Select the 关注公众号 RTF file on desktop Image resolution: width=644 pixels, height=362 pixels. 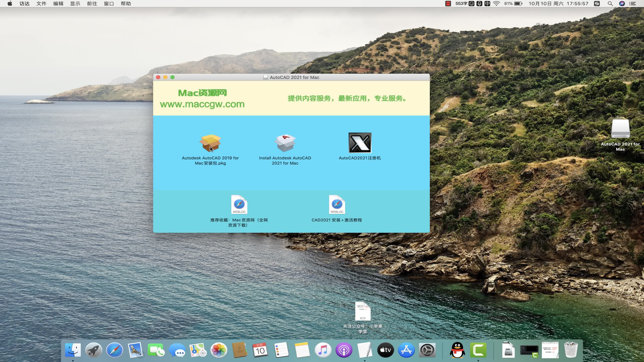pos(363,311)
